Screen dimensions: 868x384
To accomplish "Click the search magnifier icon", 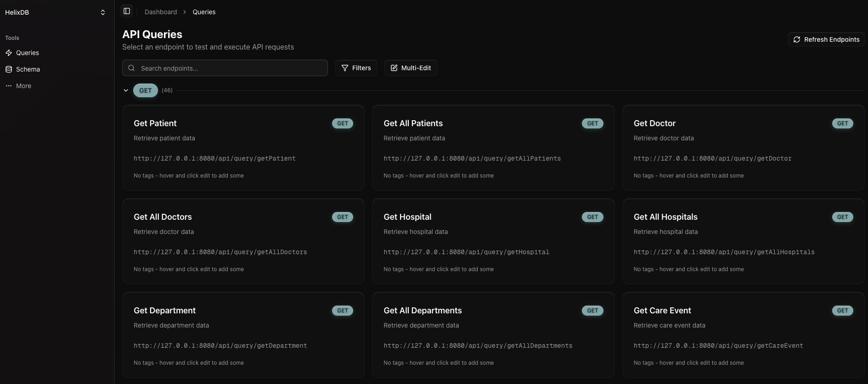I will tap(131, 68).
